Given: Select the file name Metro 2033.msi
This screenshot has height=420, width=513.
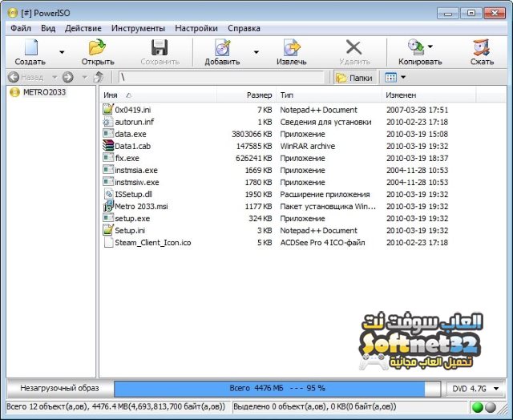Looking at the screenshot, I should point(141,207).
